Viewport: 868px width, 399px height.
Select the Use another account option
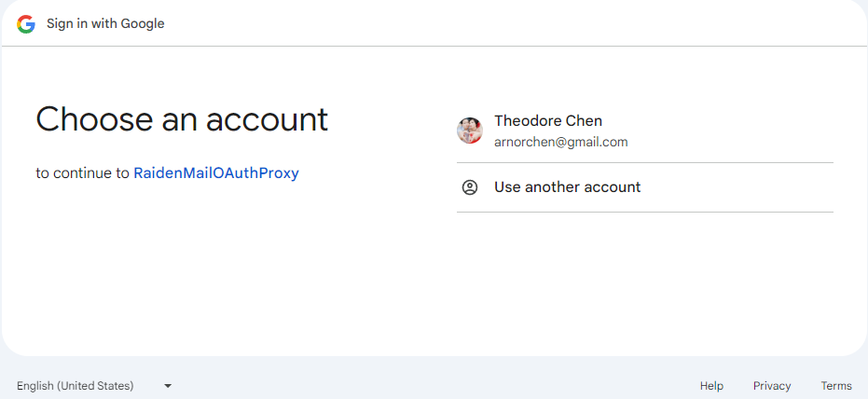click(x=645, y=187)
